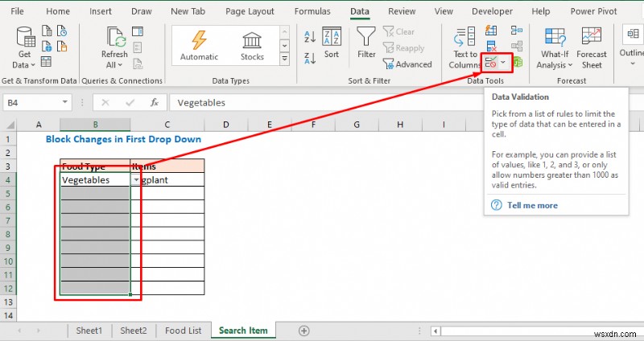This screenshot has width=644, height=341.
Task: Add a new sheet with plus icon
Action: [304, 331]
